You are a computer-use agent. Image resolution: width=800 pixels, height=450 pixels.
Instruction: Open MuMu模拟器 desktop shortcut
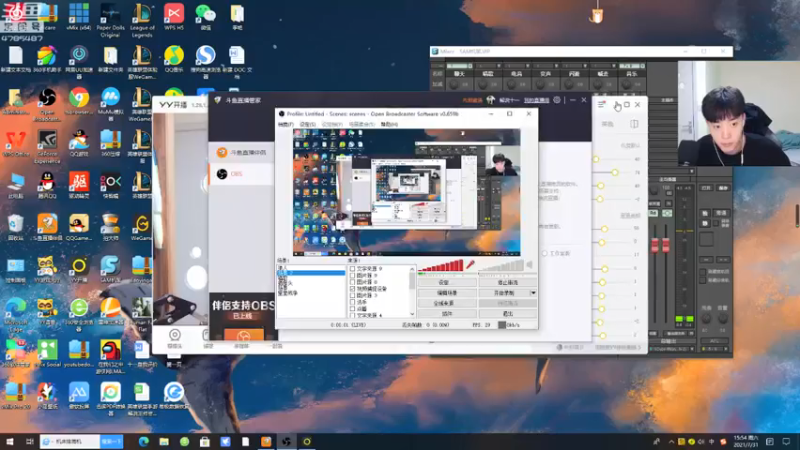pyautogui.click(x=110, y=104)
